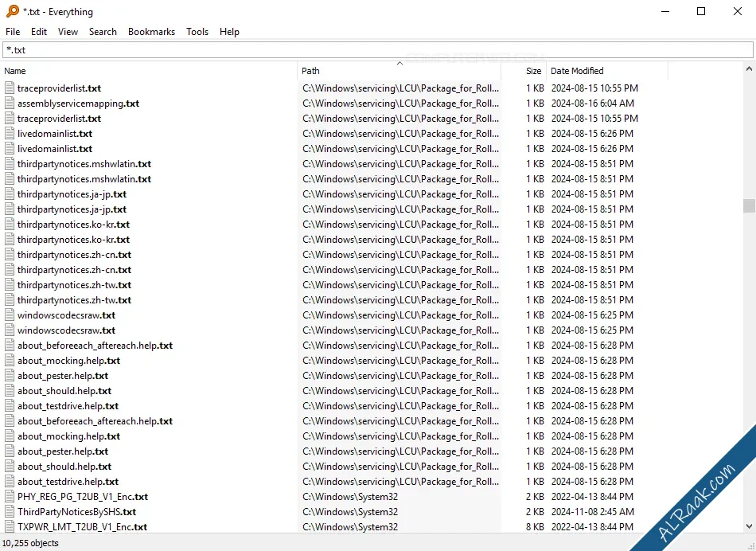
Task: Click the 10,255 objects status text
Action: [30, 543]
